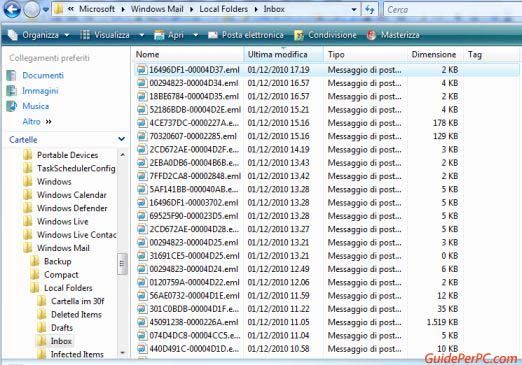Click Posta elettronica in the toolbar
This screenshot has height=365, width=522.
pos(246,35)
